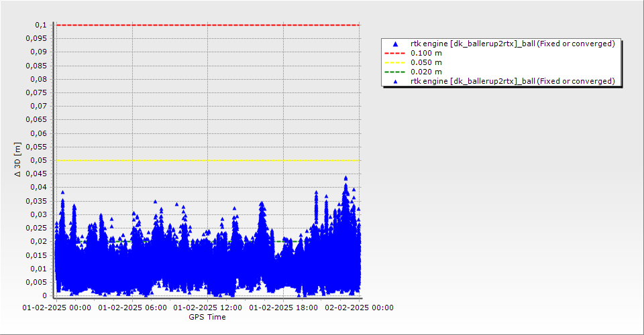Click the 0,1 y-axis tick label
The width and height of the screenshot is (644, 335).
(x=41, y=25)
